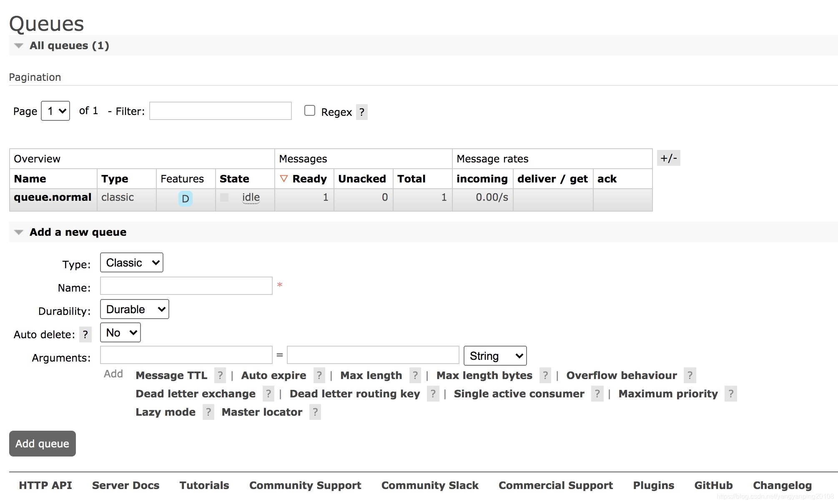Open the Changelog footer link
This screenshot has width=838, height=504.
[783, 485]
